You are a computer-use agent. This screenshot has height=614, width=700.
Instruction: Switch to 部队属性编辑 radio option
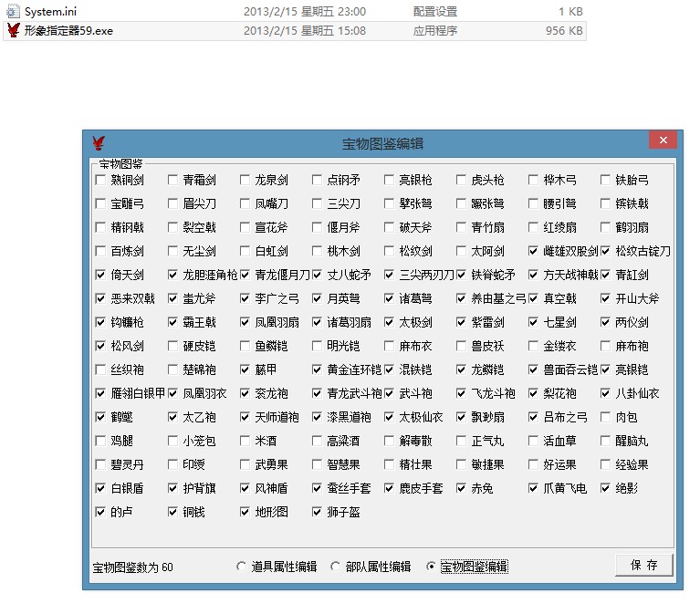[x=336, y=567]
